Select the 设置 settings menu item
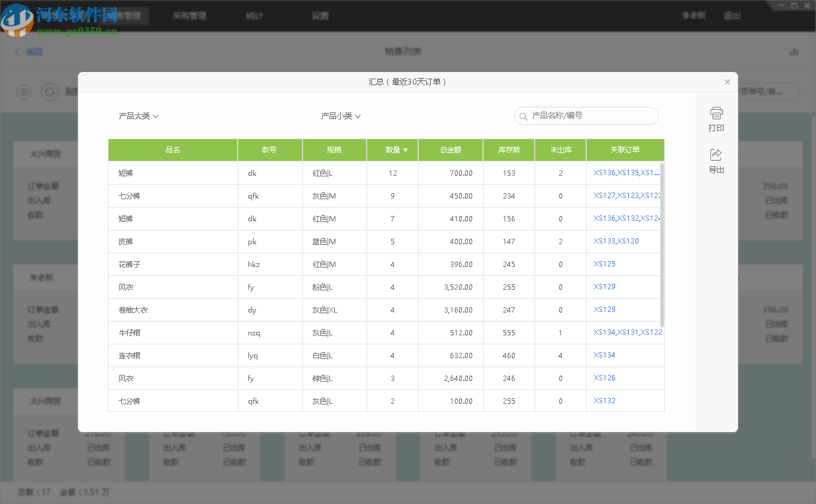Viewport: 816px width, 504px height. 320,16
